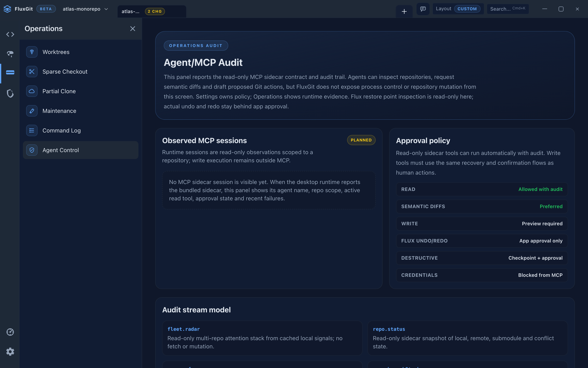Click the DESTRUCTIVE Checkpoint + approval row

482,258
